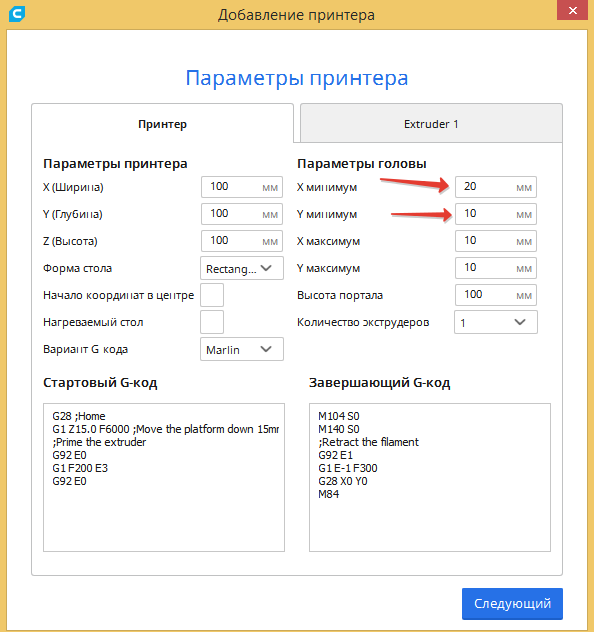Screen dimensions: 594x632
Task: Switch to the Extruder 1 tab
Action: coord(431,124)
